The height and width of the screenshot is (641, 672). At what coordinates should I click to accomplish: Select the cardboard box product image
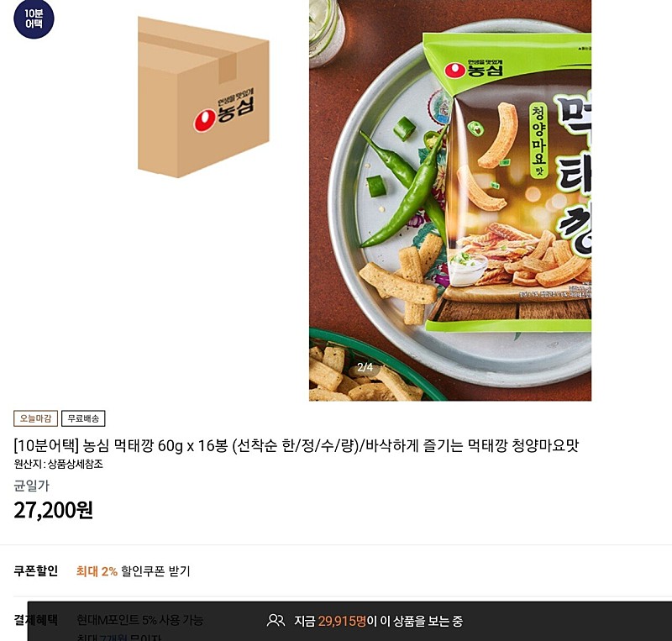203,97
